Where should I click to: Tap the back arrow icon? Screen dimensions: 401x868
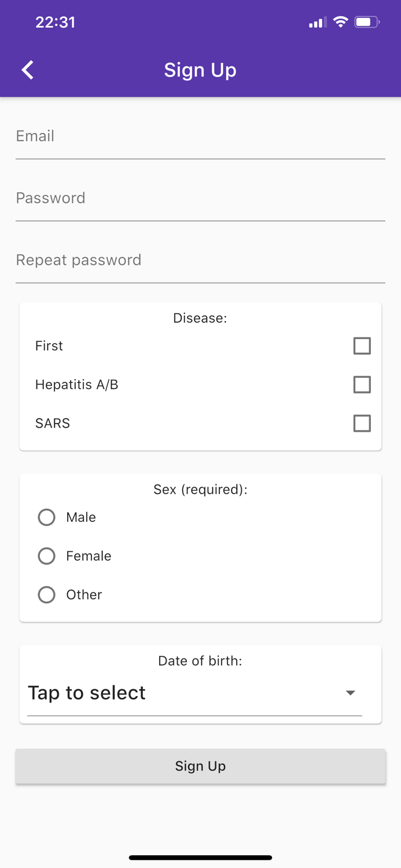[x=28, y=70]
